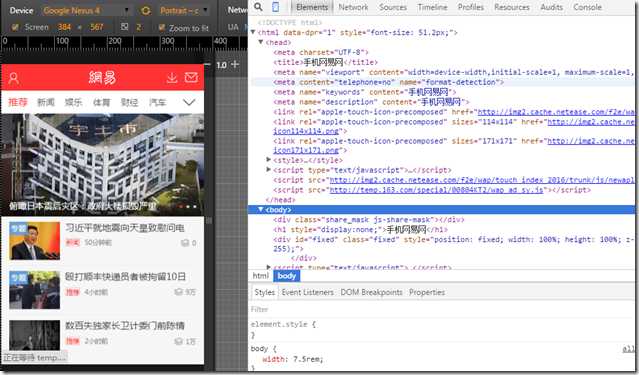
Task: Select the meta format-detection line
Action: (x=388, y=82)
